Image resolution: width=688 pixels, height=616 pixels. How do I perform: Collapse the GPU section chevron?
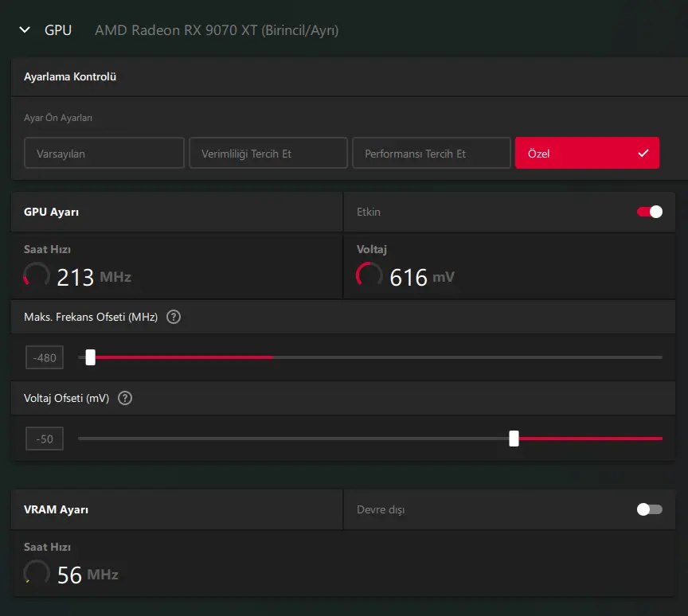click(25, 29)
